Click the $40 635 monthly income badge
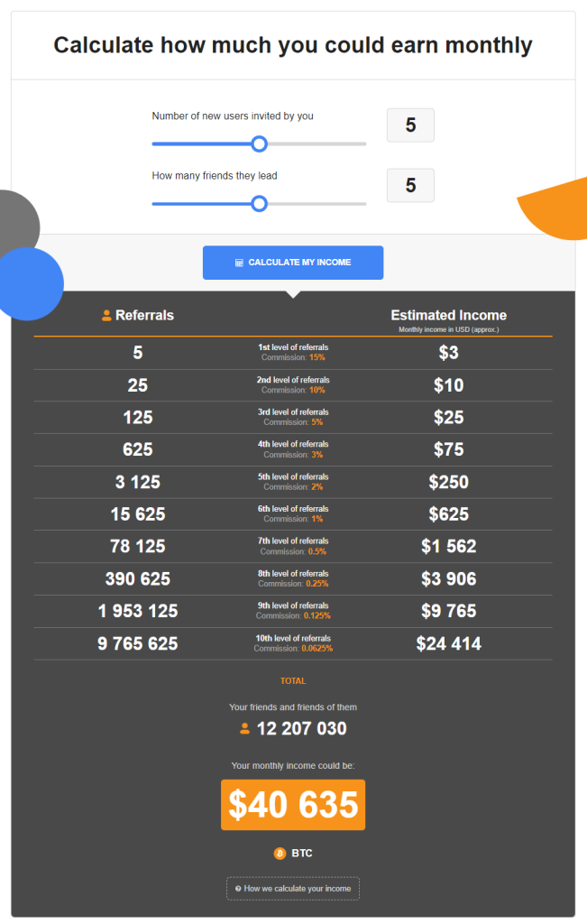587x924 pixels. [x=293, y=805]
